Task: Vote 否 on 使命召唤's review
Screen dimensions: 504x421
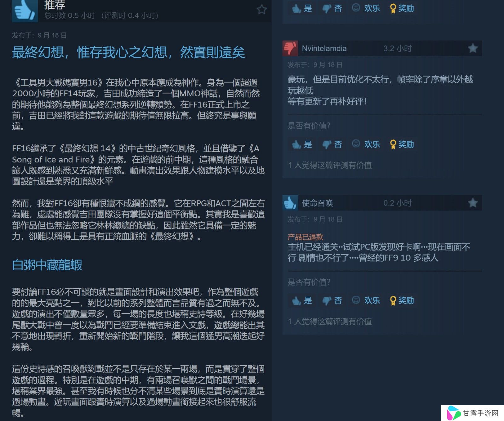Action: (332, 300)
